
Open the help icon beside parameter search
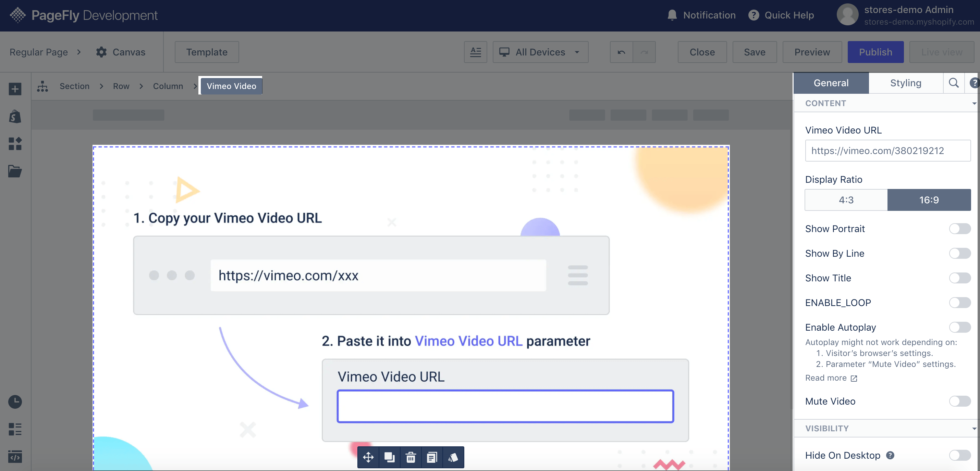click(x=974, y=83)
